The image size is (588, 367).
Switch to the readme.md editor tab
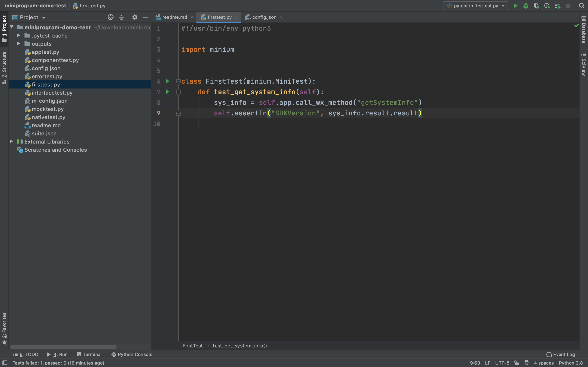(x=174, y=17)
